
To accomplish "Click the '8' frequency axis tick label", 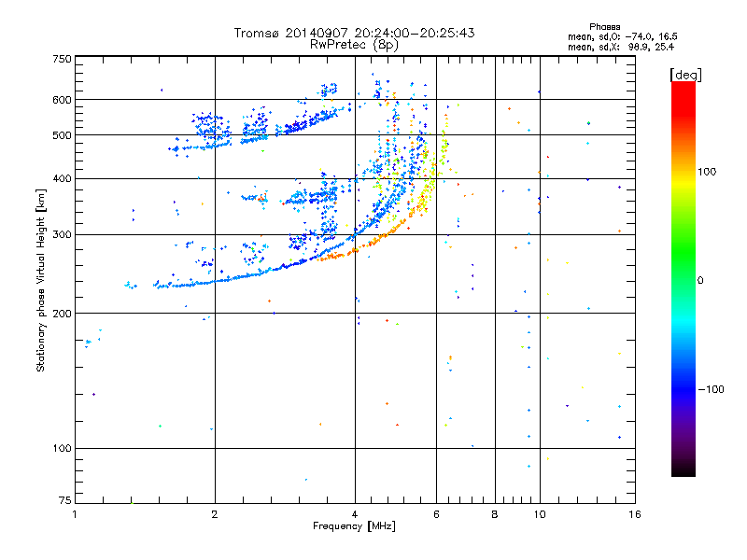I will tap(495, 514).
